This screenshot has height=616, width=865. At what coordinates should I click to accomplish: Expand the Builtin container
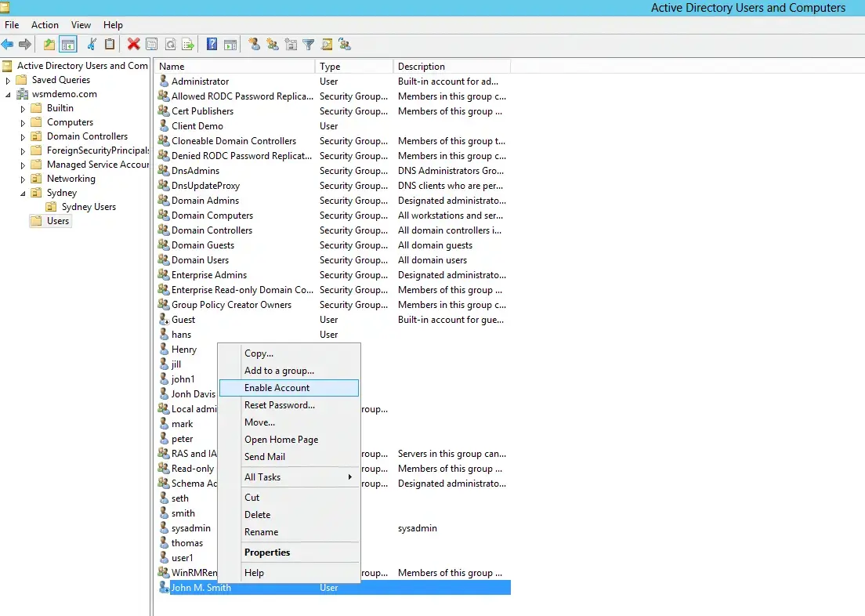pyautogui.click(x=23, y=109)
